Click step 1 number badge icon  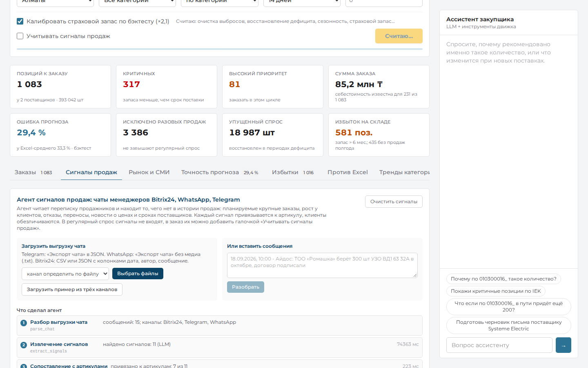24,323
